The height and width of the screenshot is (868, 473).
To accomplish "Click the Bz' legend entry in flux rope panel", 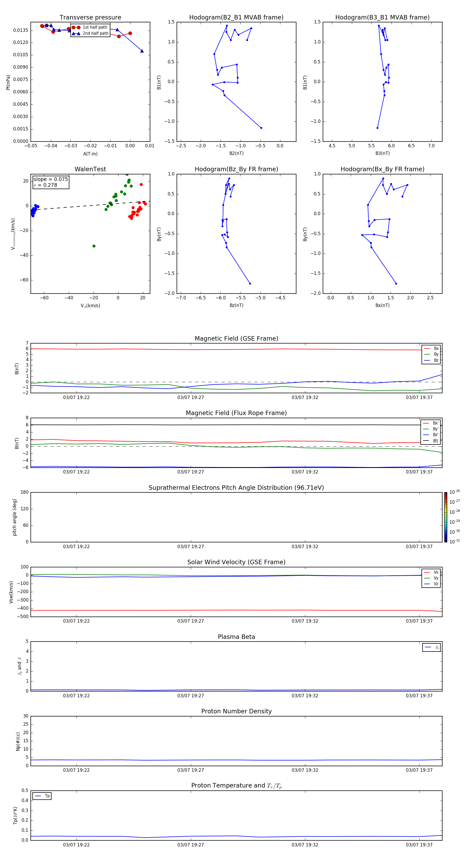I will pyautogui.click(x=431, y=435).
